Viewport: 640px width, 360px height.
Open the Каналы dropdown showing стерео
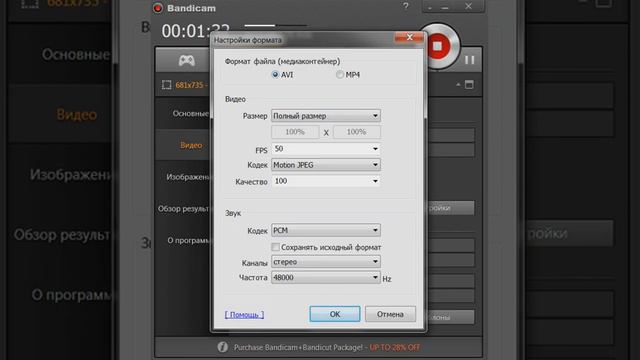coord(326,262)
